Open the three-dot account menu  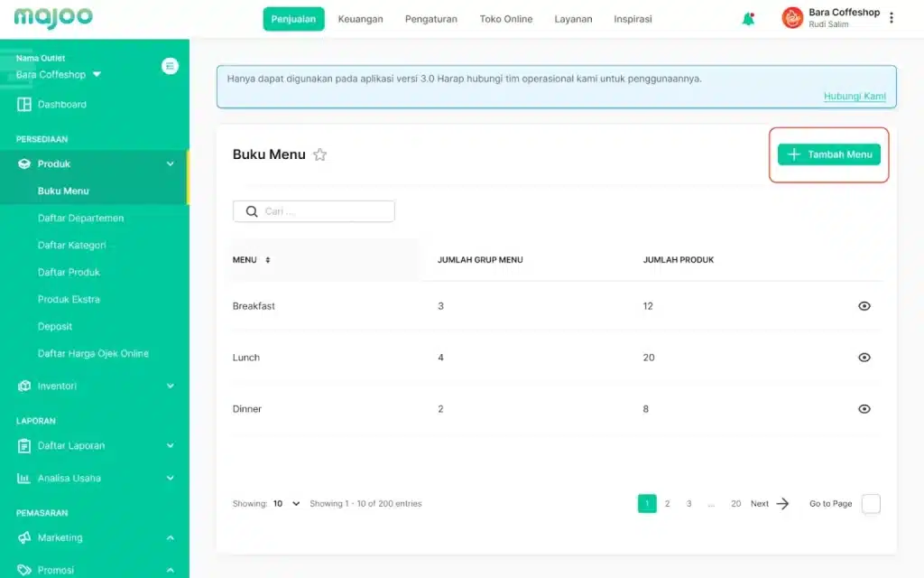[891, 18]
